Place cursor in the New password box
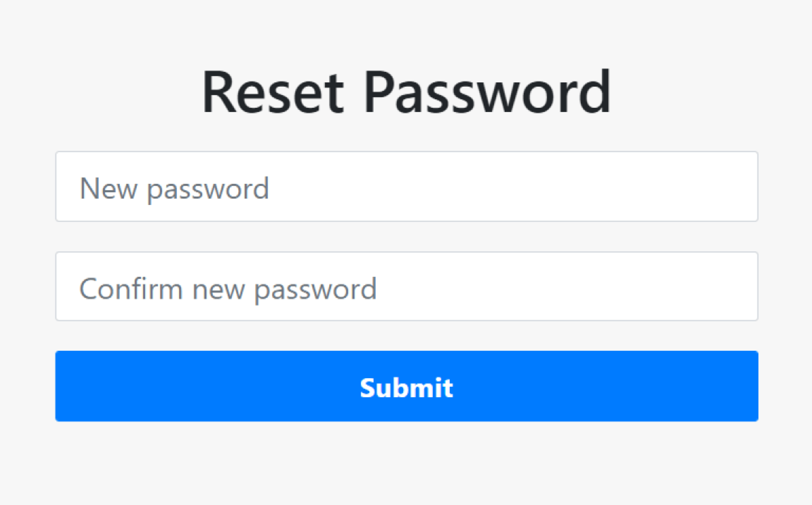Screen dimensions: 812x505 point(406,187)
